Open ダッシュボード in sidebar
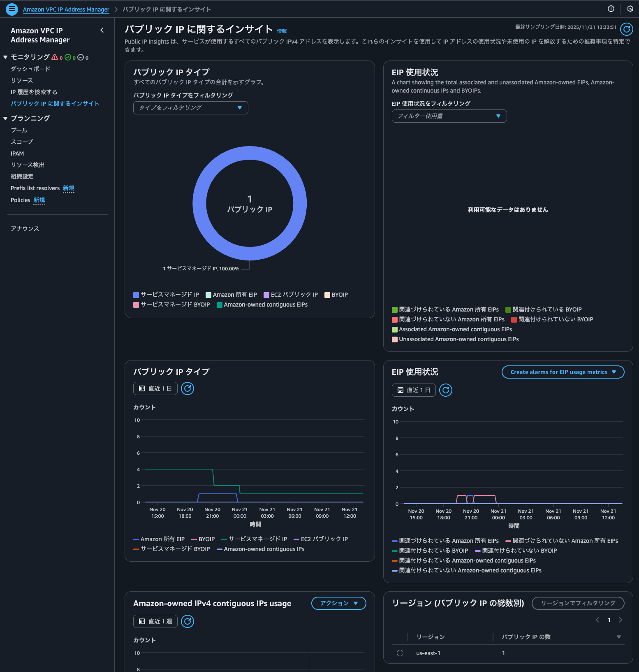The height and width of the screenshot is (672, 639). pos(30,69)
